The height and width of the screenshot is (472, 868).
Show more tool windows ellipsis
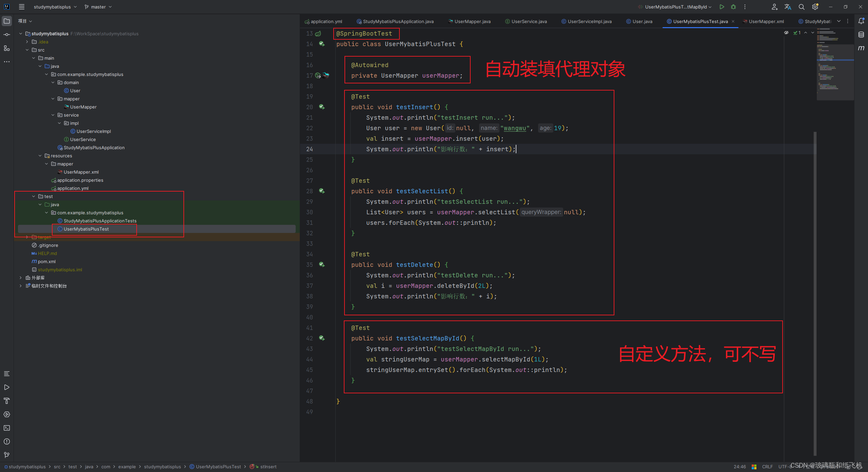pyautogui.click(x=7, y=62)
